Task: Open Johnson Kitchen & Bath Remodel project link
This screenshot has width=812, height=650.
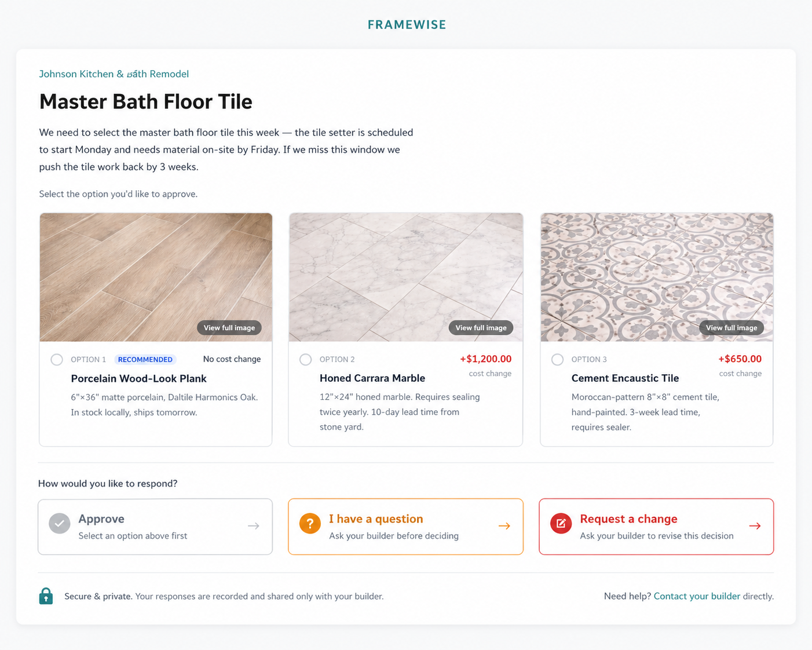Action: (114, 74)
